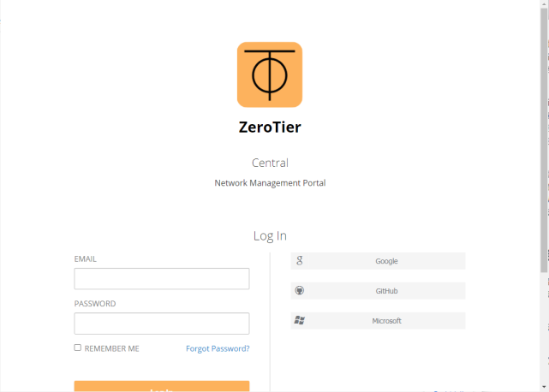Click the Microsoft Windows flag icon
Viewport: 549px width, 392px height.
click(300, 320)
